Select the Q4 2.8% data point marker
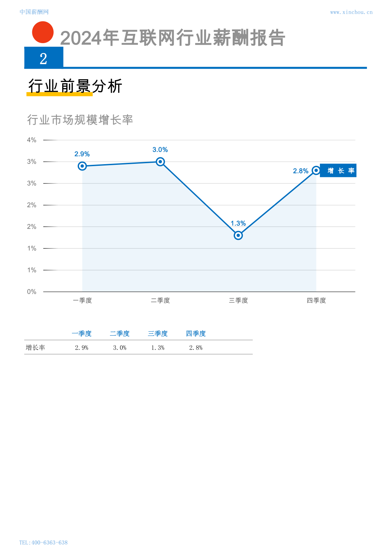392x554 pixels. coord(316,170)
